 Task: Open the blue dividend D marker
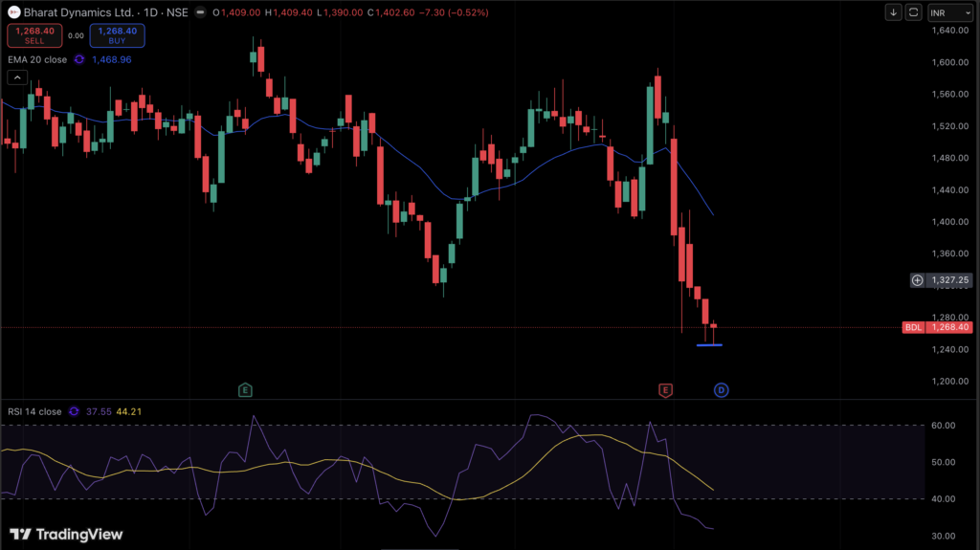pos(722,389)
